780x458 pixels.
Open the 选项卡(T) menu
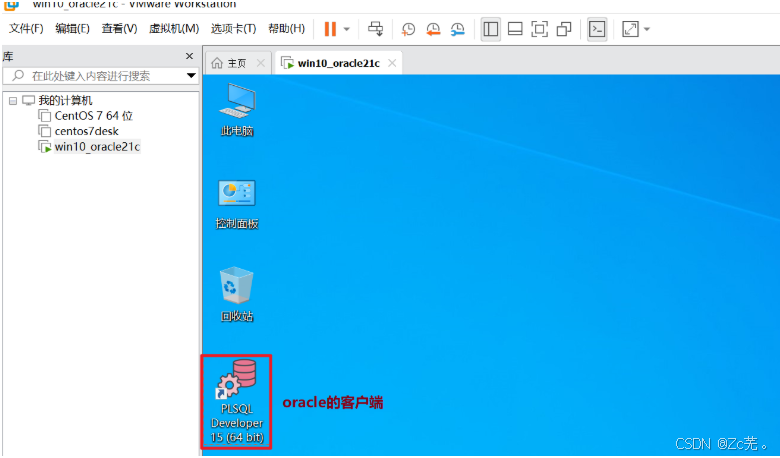(233, 28)
